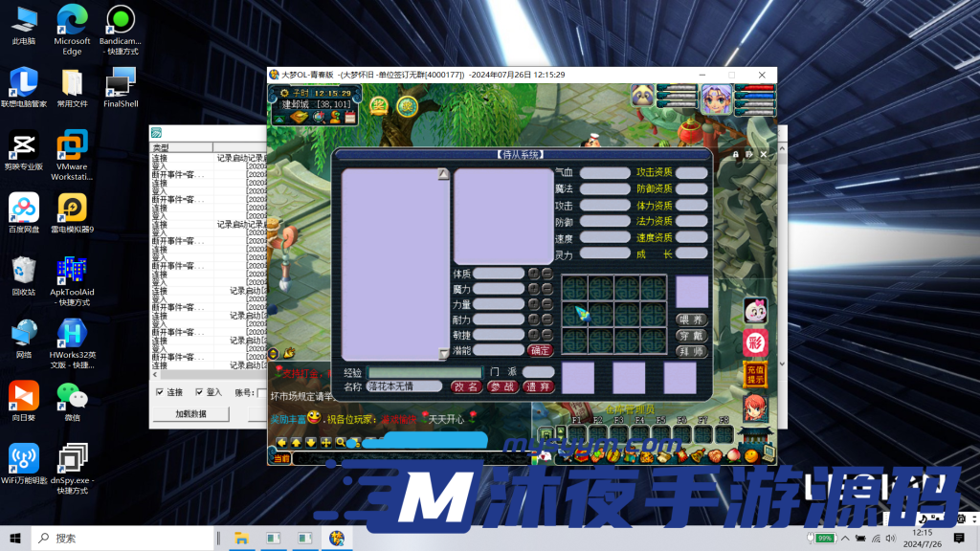Toggle the 登入 checkbox
This screenshot has width=980, height=551.
tap(199, 392)
